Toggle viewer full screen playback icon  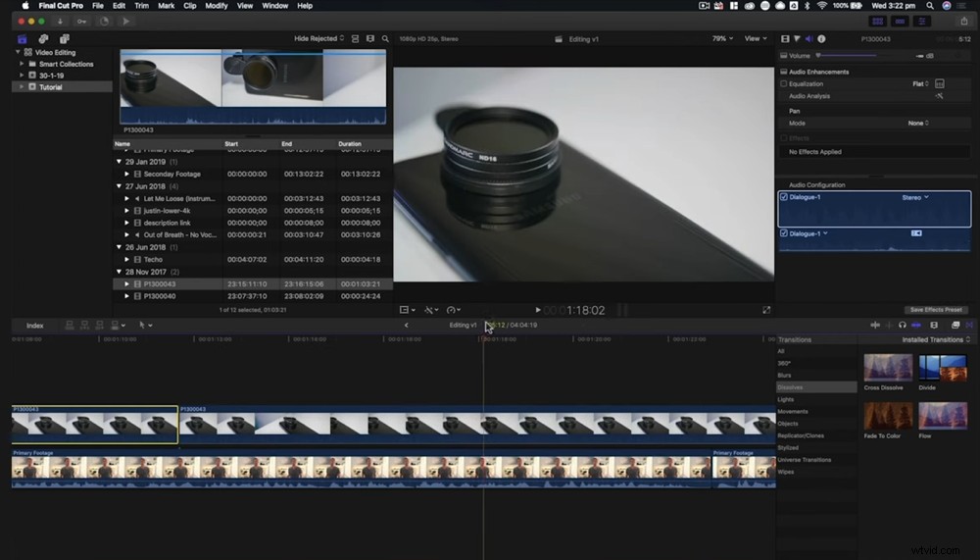766,310
